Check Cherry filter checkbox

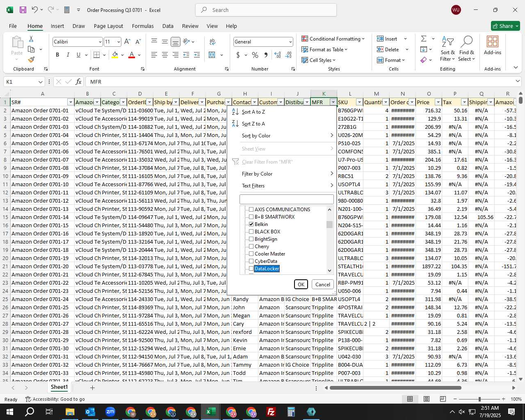(251, 246)
